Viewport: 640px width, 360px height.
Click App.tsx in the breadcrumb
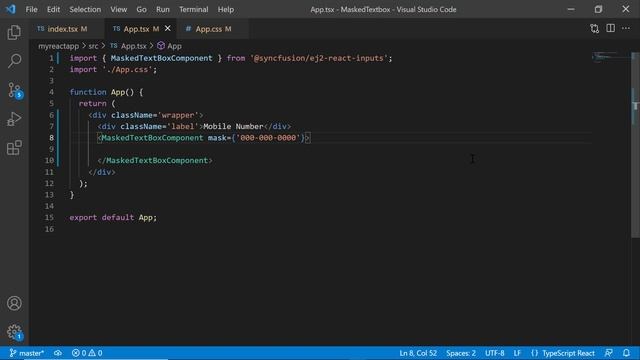[x=133, y=46]
